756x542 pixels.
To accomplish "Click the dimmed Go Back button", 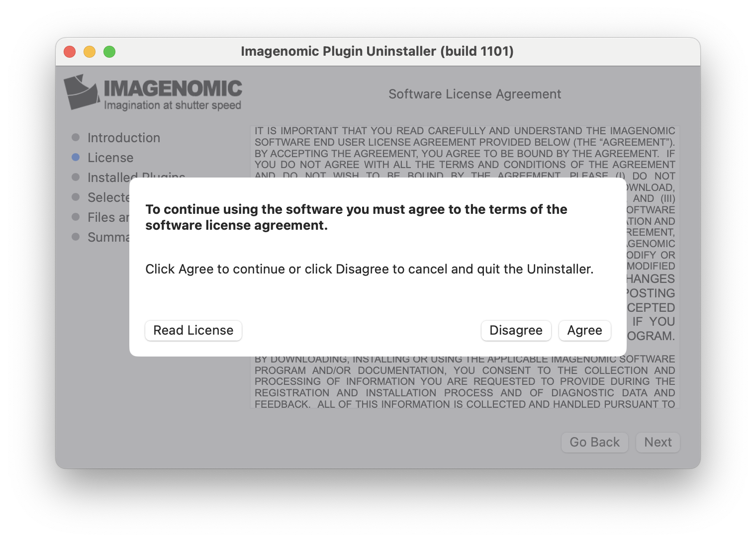I will click(595, 443).
